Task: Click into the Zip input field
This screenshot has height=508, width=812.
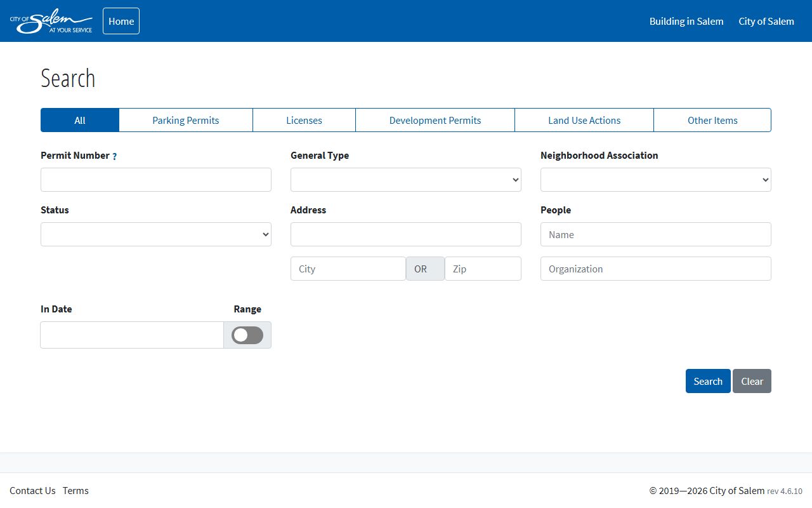Action: point(482,269)
